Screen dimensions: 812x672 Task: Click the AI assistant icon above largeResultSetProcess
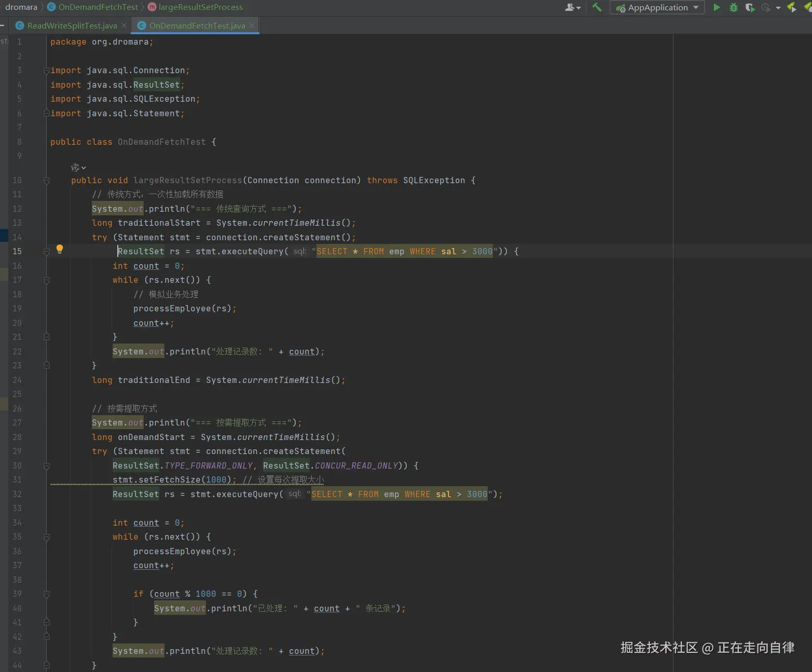click(75, 168)
